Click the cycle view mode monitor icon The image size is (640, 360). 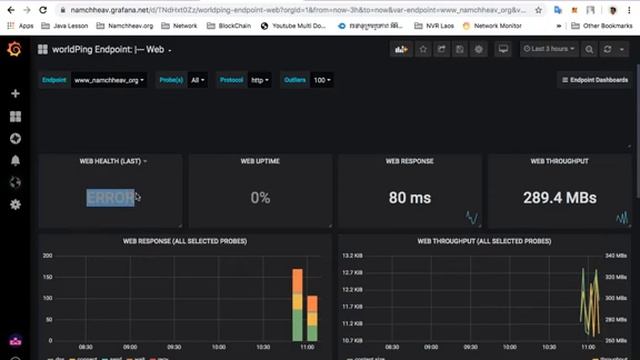tap(503, 49)
